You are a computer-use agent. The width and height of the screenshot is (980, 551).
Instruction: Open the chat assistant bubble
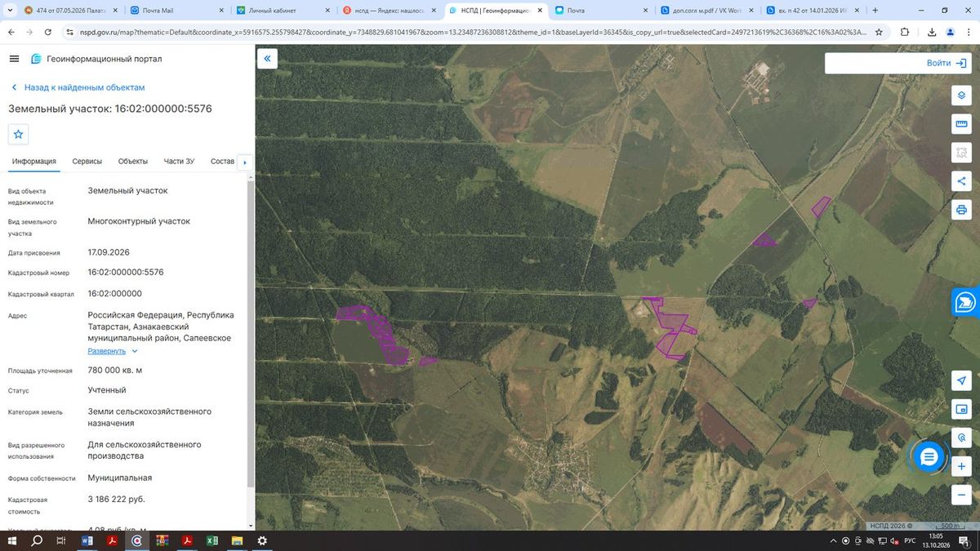[x=927, y=457]
